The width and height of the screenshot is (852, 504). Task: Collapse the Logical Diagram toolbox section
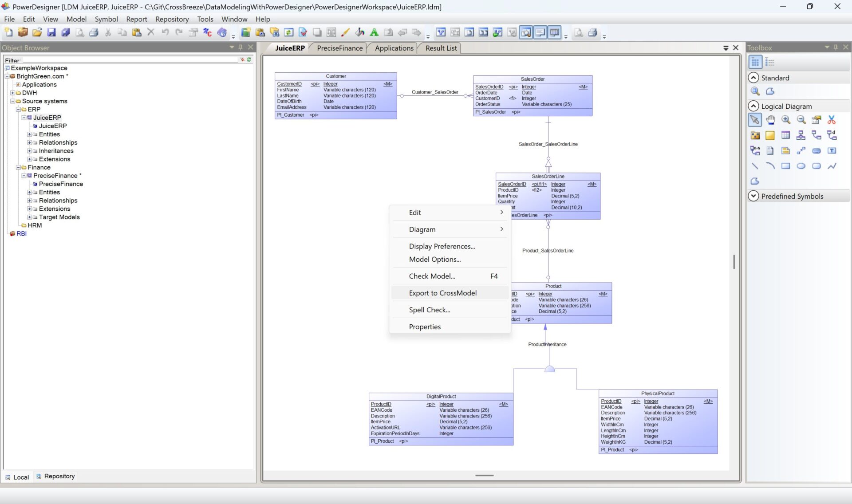(x=753, y=106)
